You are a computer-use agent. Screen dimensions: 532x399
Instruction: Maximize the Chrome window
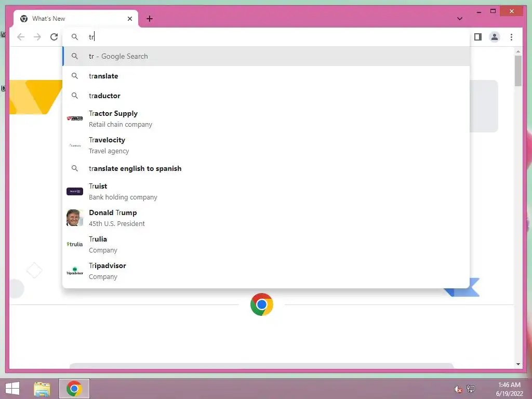click(493, 11)
